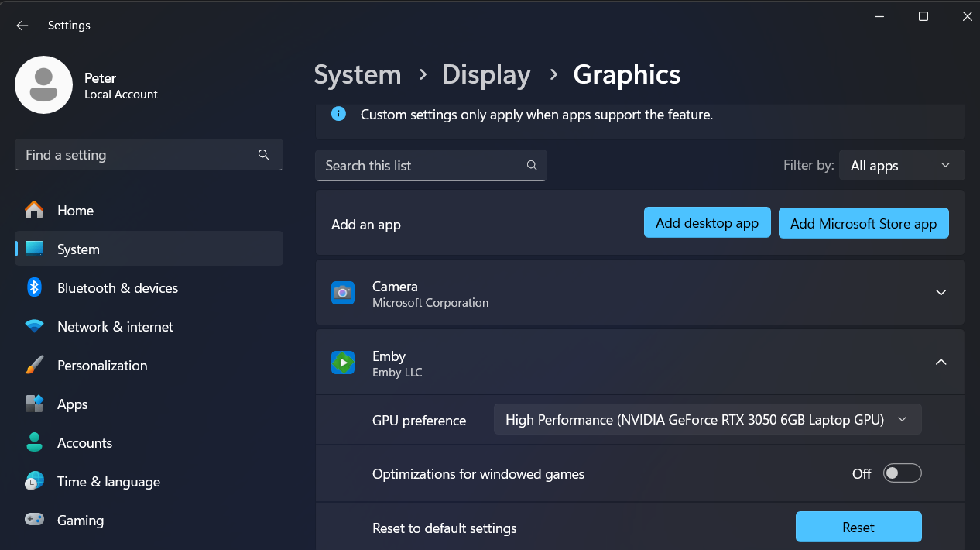Click the Camera app icon
This screenshot has height=550, width=980.
click(343, 293)
